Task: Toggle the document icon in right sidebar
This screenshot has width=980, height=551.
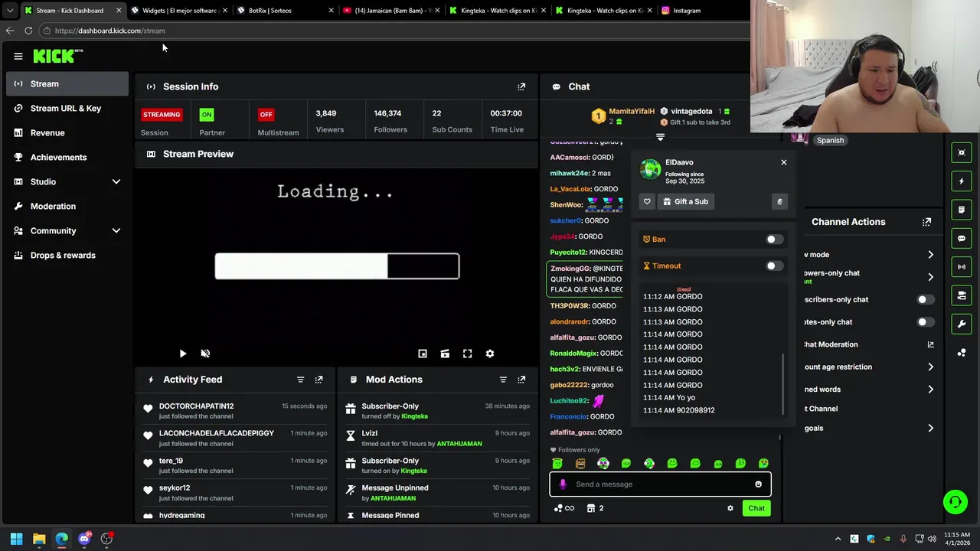Action: coord(962,210)
